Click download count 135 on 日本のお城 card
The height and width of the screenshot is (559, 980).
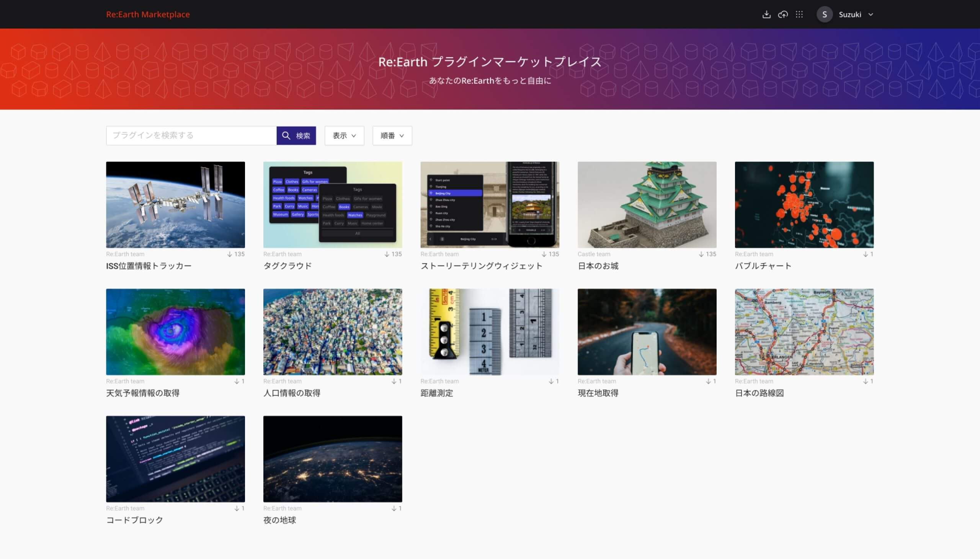(707, 254)
